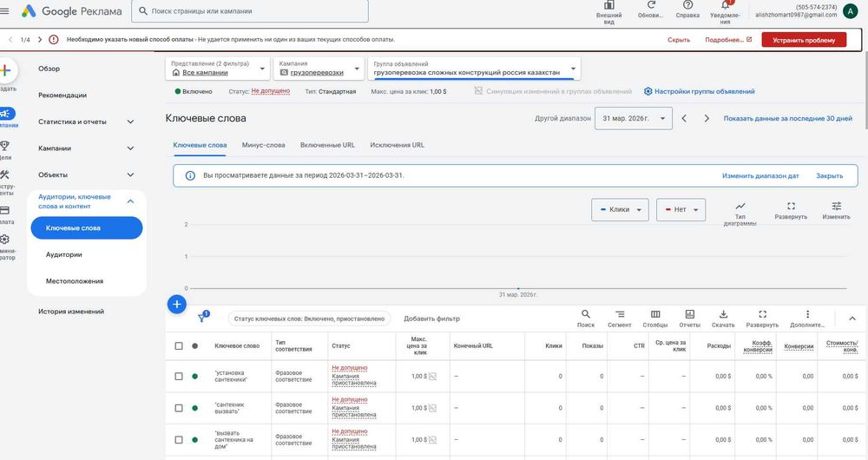The width and height of the screenshot is (868, 460).
Task: Tick checkbox for "установка сантехники" row
Action: pos(178,377)
